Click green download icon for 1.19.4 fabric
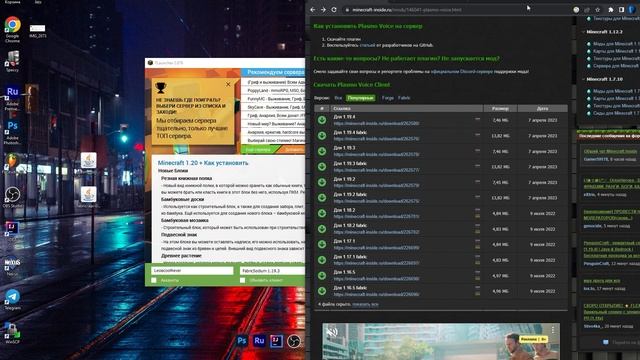 (322, 136)
